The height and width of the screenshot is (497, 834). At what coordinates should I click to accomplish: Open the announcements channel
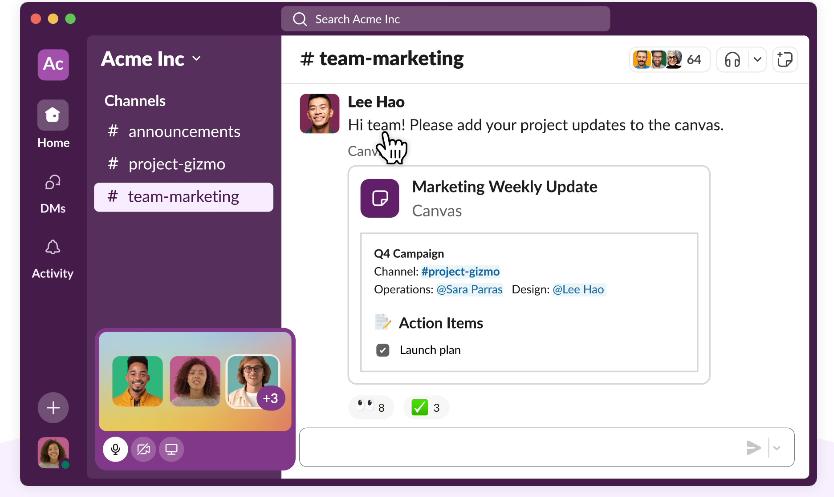(184, 131)
